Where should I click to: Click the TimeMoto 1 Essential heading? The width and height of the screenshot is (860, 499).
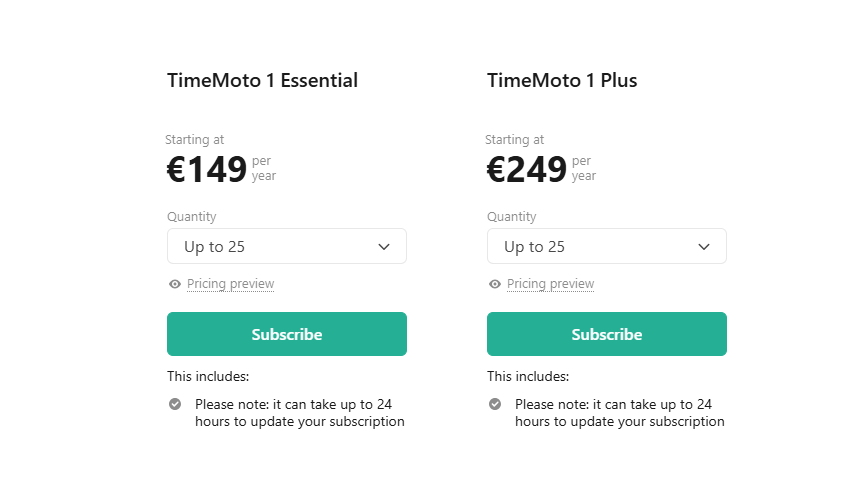pyautogui.click(x=263, y=81)
